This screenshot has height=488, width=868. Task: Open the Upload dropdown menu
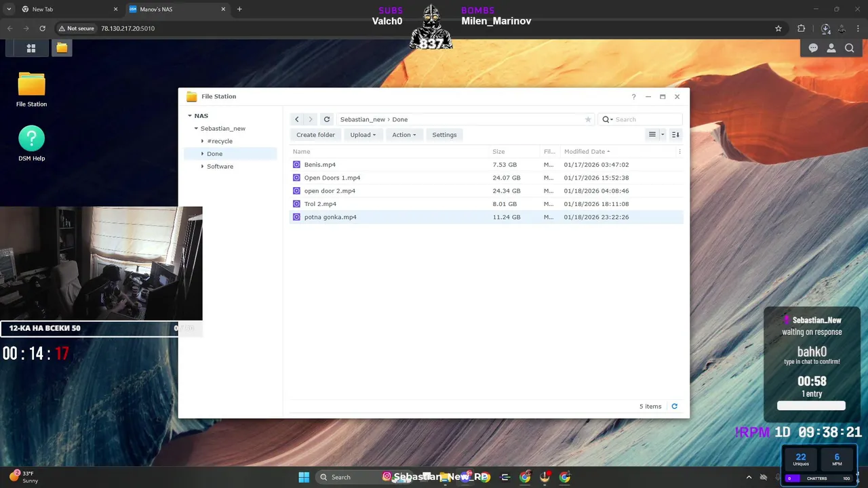pos(363,135)
